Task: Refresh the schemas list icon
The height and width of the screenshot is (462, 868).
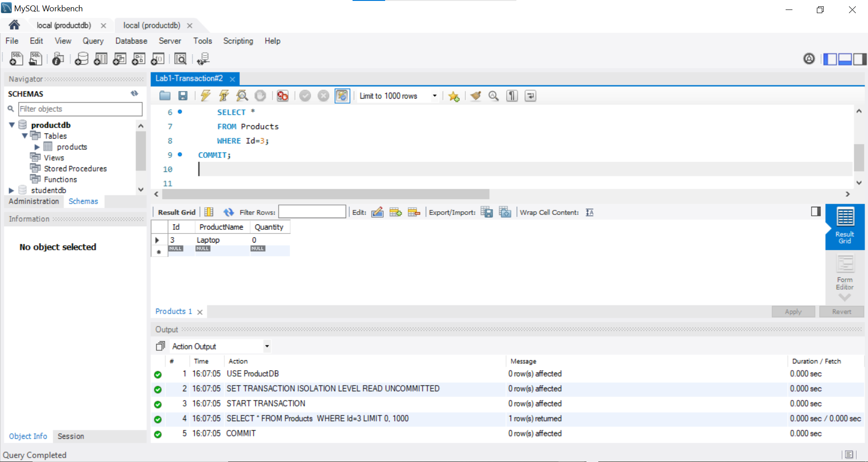Action: 134,94
